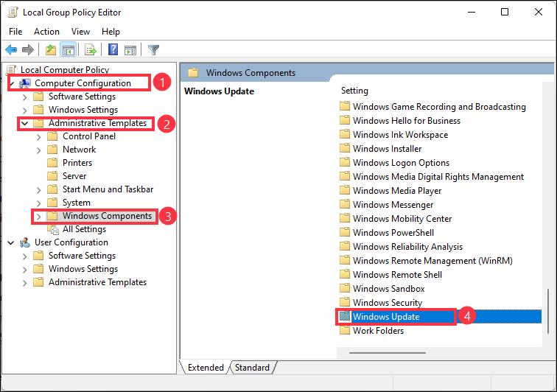
Task: Expand the System tree node
Action: (x=39, y=203)
